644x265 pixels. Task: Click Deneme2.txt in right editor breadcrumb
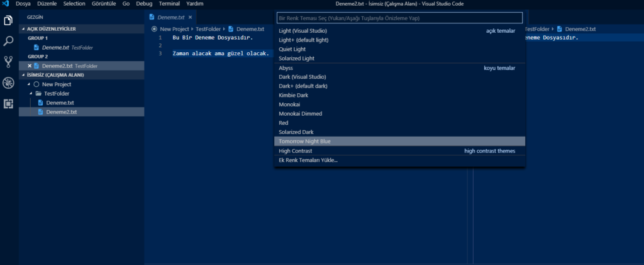(580, 29)
